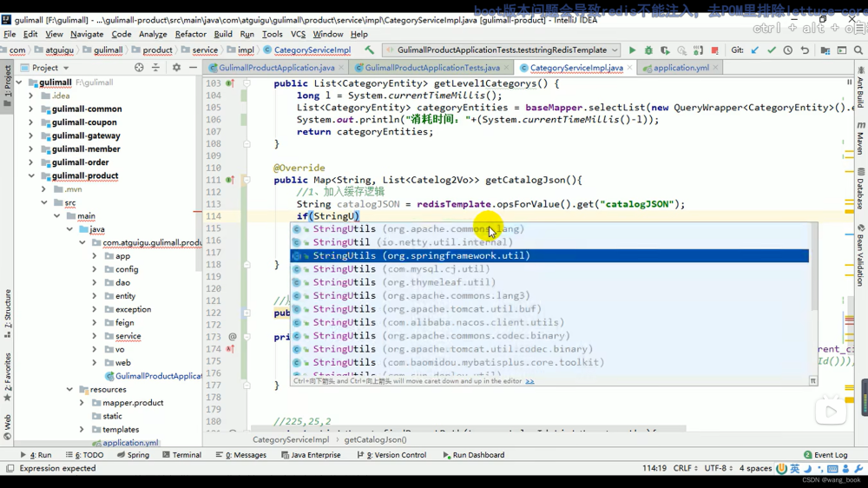Select StringUtils from org.springframework.util
This screenshot has width=868, height=488.
tap(549, 256)
